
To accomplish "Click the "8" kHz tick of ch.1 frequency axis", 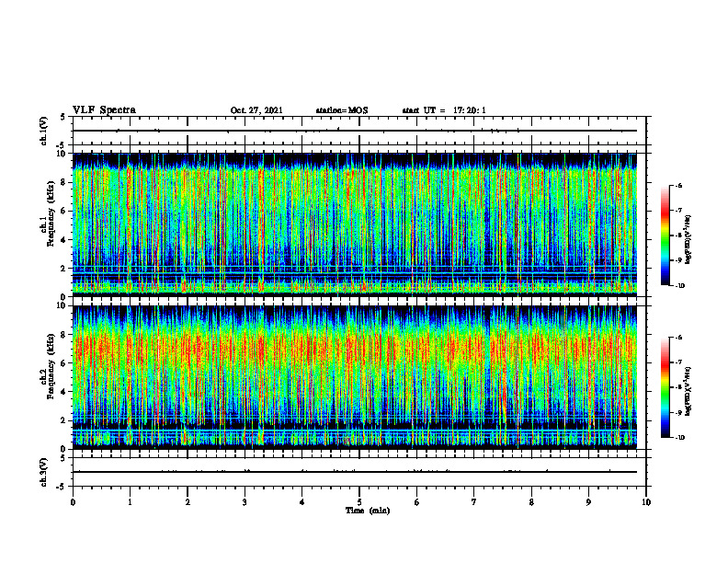I will [x=64, y=182].
